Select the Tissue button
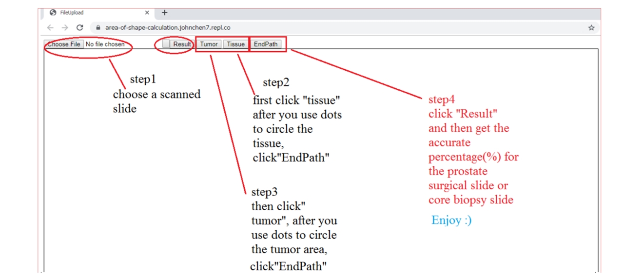Screen dimensions: 644x280 click(x=235, y=44)
